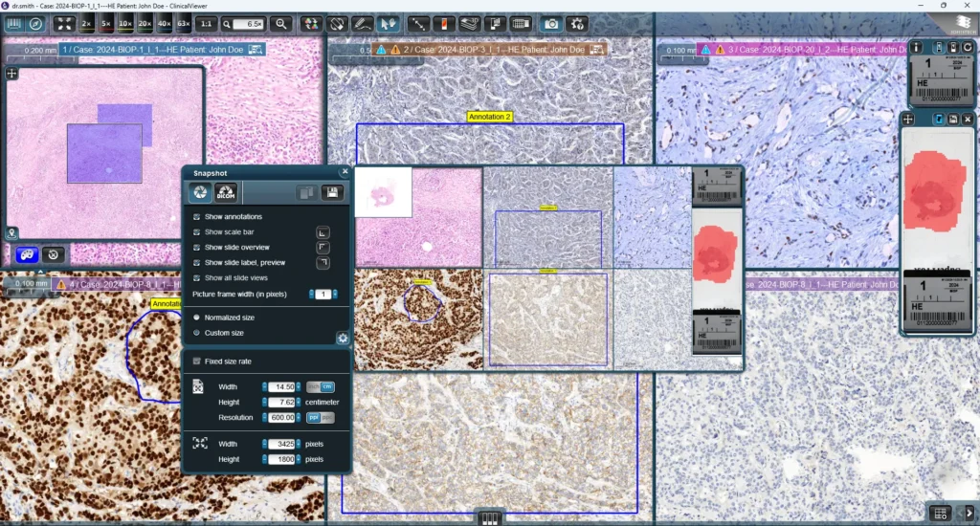Click the Annotation 2 label
This screenshot has height=526, width=980.
click(489, 117)
